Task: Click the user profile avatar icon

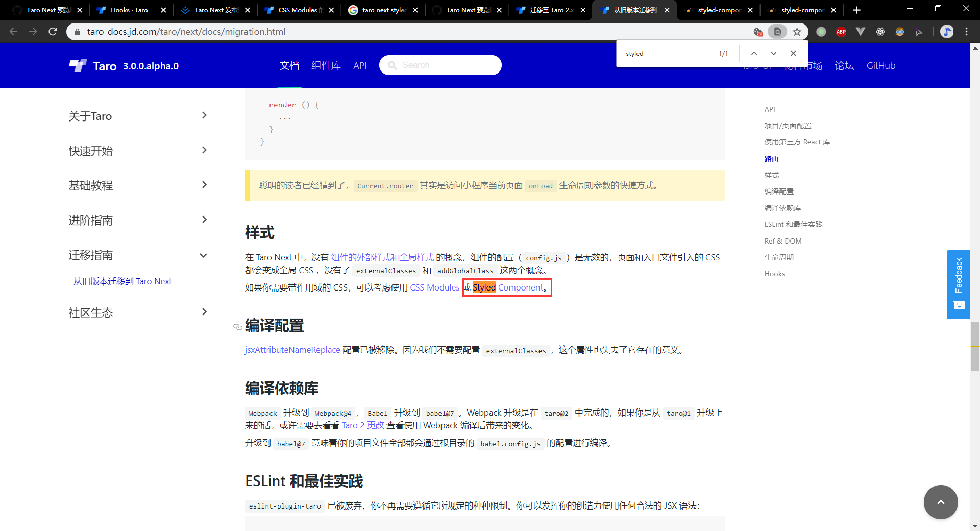Action: [x=947, y=32]
